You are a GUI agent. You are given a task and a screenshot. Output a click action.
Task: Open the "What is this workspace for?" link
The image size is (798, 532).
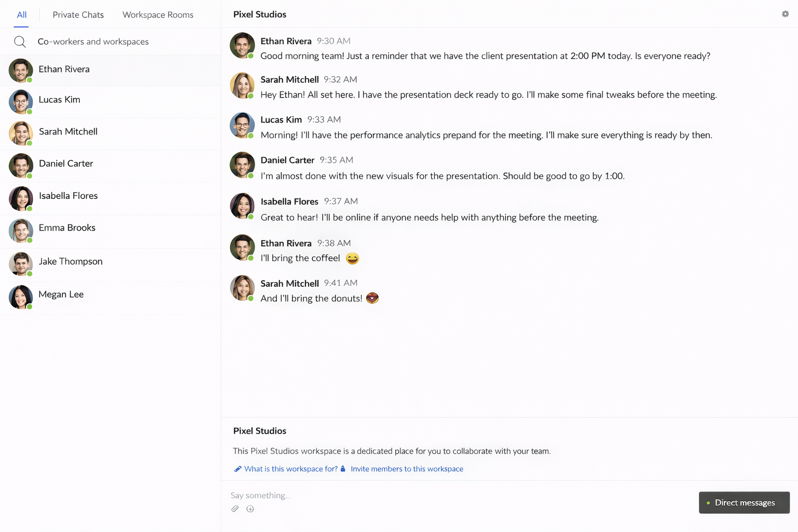click(x=291, y=469)
